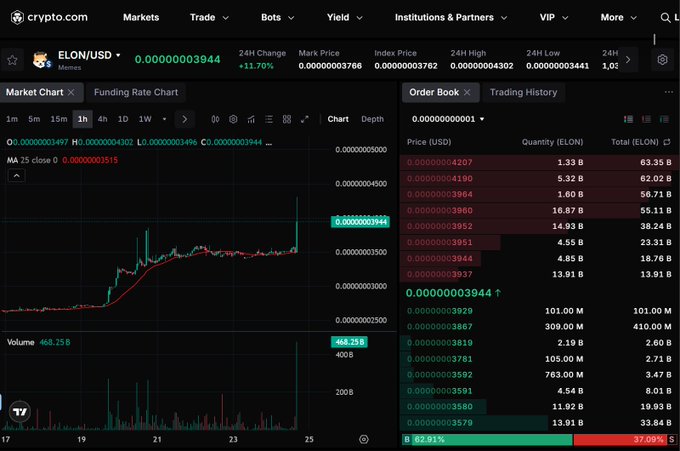Select the Market Chart tab

click(35, 92)
